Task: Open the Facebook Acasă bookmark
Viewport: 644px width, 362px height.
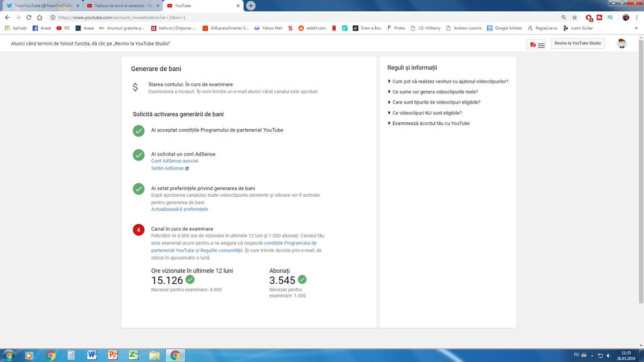Action: pyautogui.click(x=42, y=28)
